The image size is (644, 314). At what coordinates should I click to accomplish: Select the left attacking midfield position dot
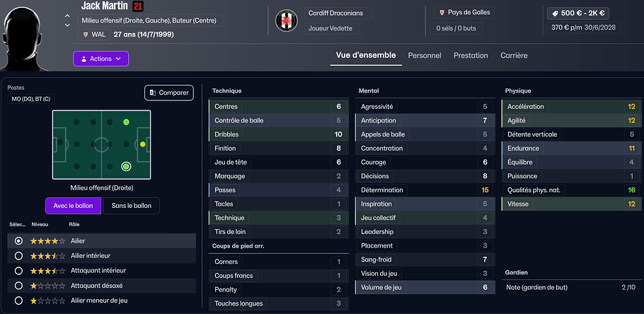126,122
